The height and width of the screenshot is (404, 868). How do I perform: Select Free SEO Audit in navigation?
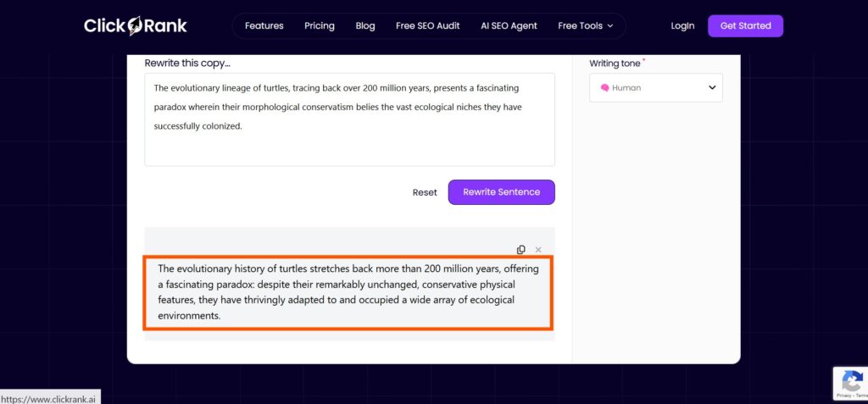pos(428,26)
